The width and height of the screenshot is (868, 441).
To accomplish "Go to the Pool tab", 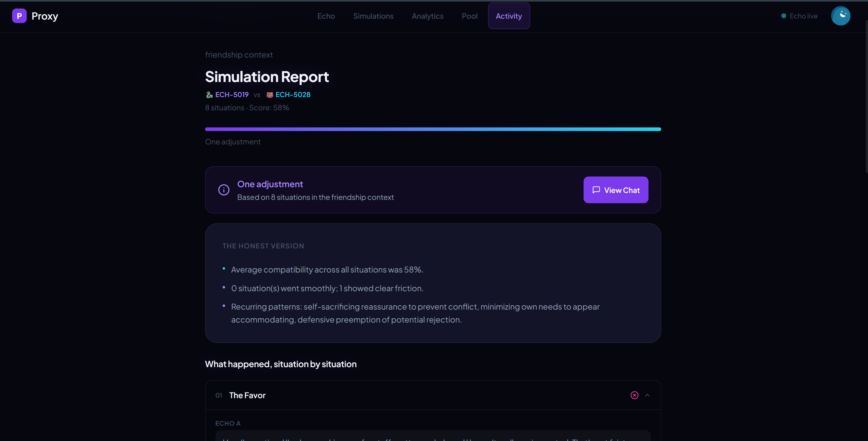I will click(469, 16).
